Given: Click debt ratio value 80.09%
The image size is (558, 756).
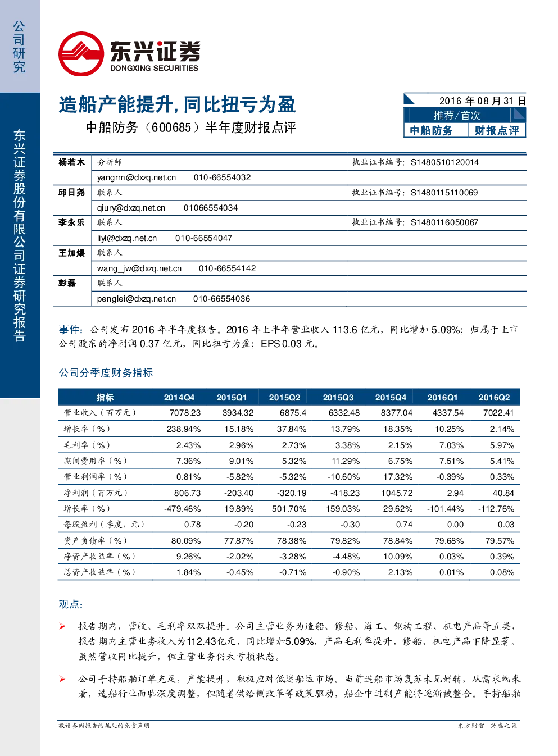Looking at the screenshot, I should pyautogui.click(x=186, y=541).
